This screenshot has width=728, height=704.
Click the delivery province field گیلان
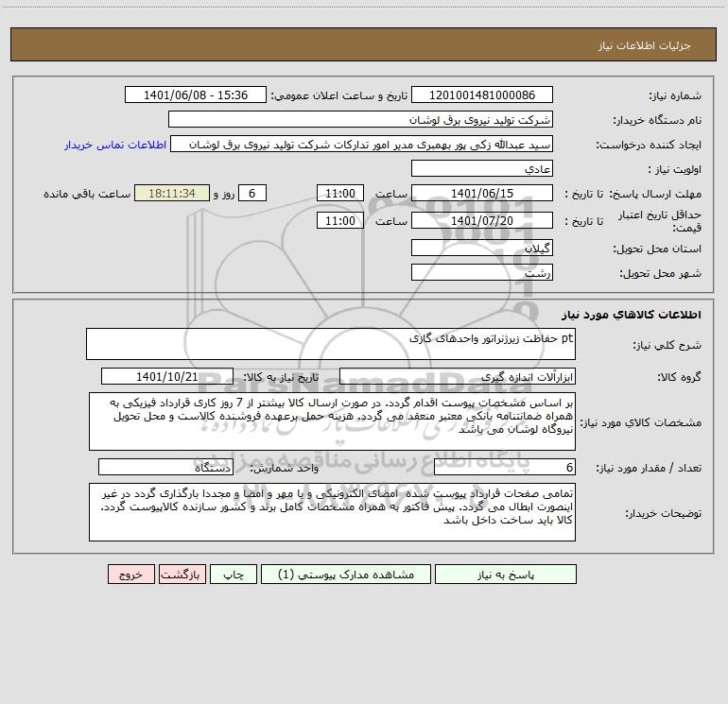coord(482,248)
